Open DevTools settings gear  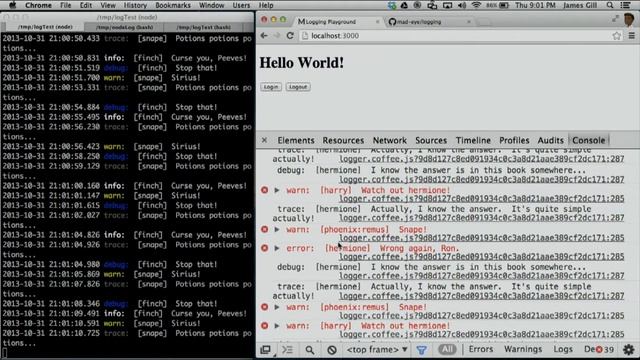pos(629,350)
